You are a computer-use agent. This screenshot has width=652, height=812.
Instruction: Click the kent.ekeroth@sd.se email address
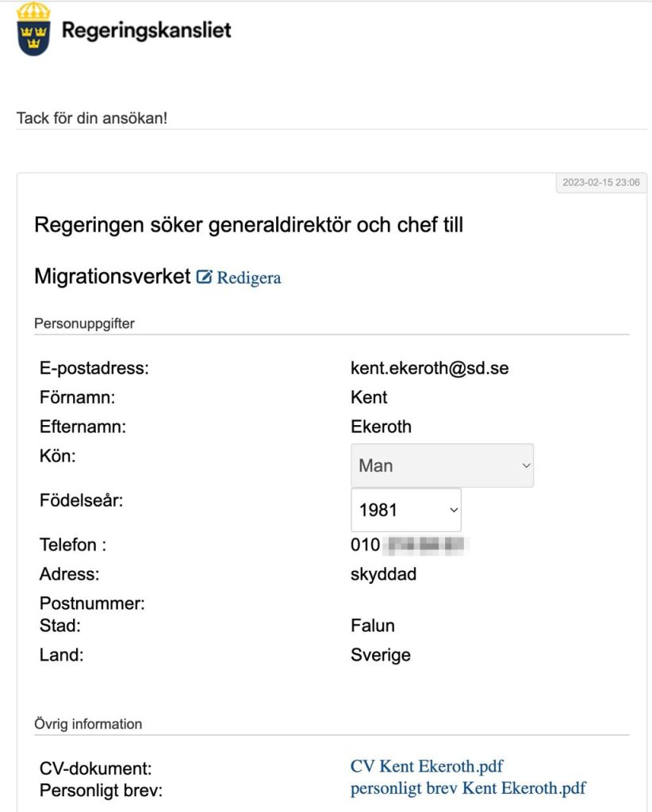tap(429, 367)
